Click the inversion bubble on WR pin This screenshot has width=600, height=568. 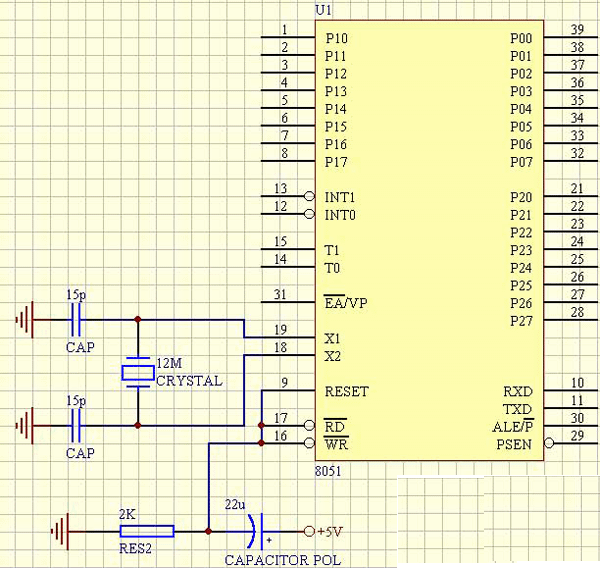click(x=309, y=443)
